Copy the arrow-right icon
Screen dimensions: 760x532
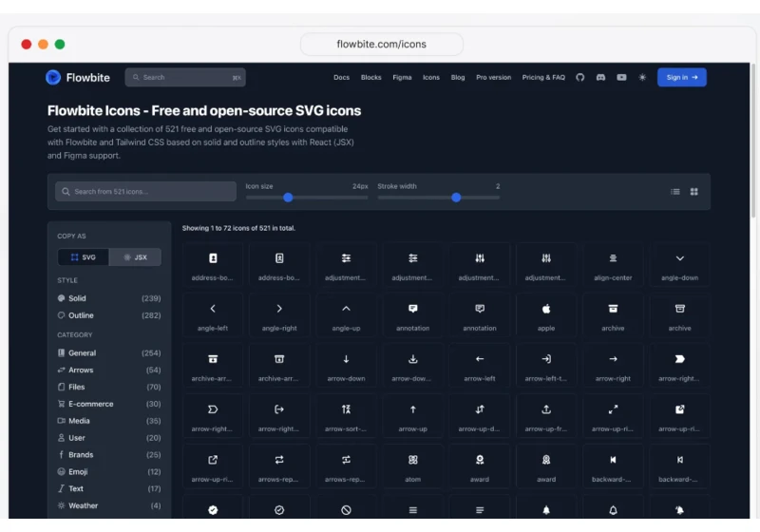pyautogui.click(x=613, y=367)
